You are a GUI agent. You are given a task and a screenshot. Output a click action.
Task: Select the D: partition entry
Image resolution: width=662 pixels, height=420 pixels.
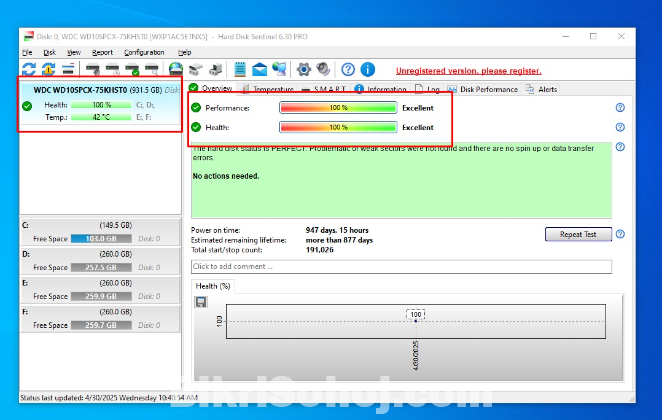click(x=100, y=261)
